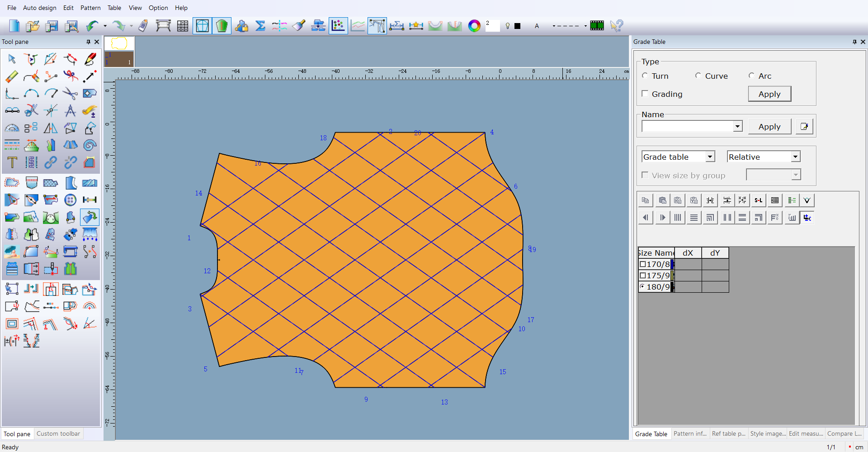
Task: Click the Save floppy disk icon
Action: 52,26
